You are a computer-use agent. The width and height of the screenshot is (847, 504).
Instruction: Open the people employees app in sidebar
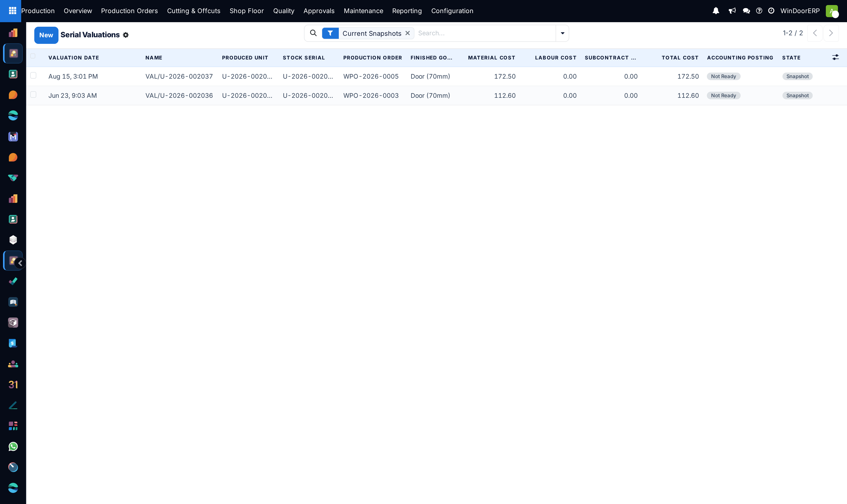tap(13, 364)
